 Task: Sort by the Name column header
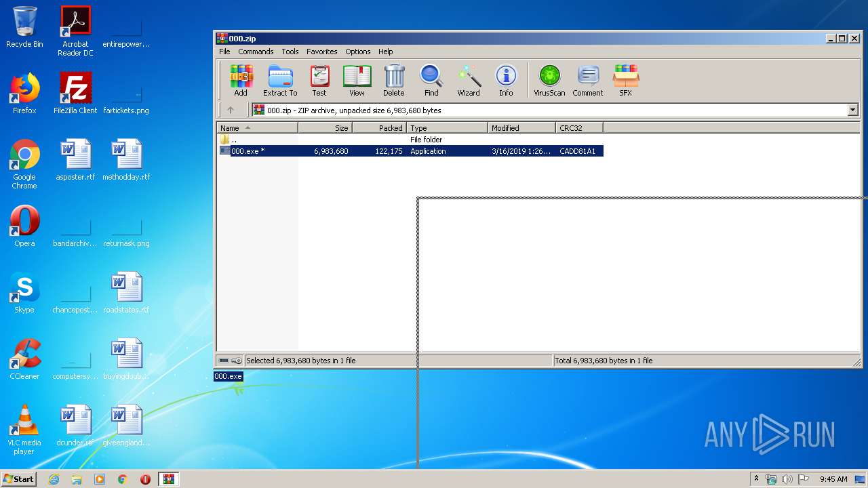click(258, 127)
